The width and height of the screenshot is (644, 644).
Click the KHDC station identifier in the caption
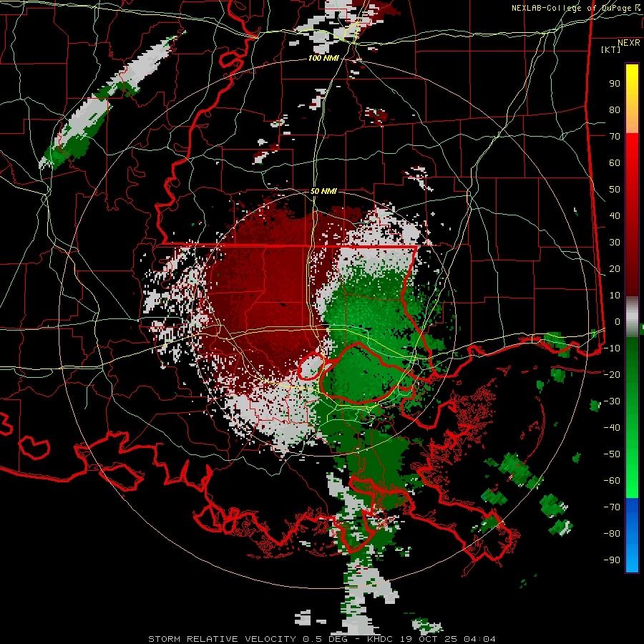[380, 639]
